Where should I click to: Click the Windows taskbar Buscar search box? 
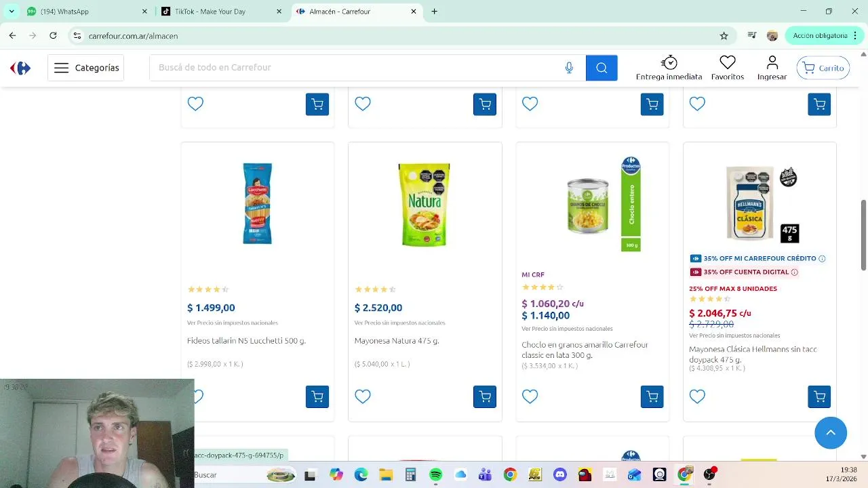coord(244,475)
